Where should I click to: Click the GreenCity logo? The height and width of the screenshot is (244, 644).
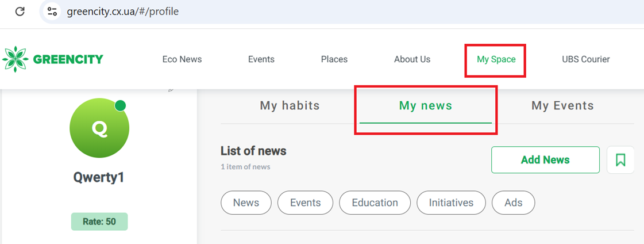tap(53, 59)
